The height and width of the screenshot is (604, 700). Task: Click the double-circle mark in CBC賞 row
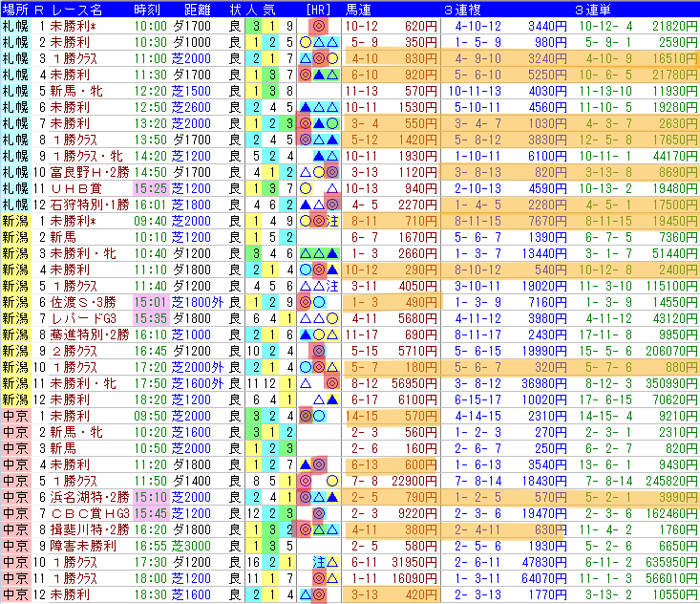318,513
